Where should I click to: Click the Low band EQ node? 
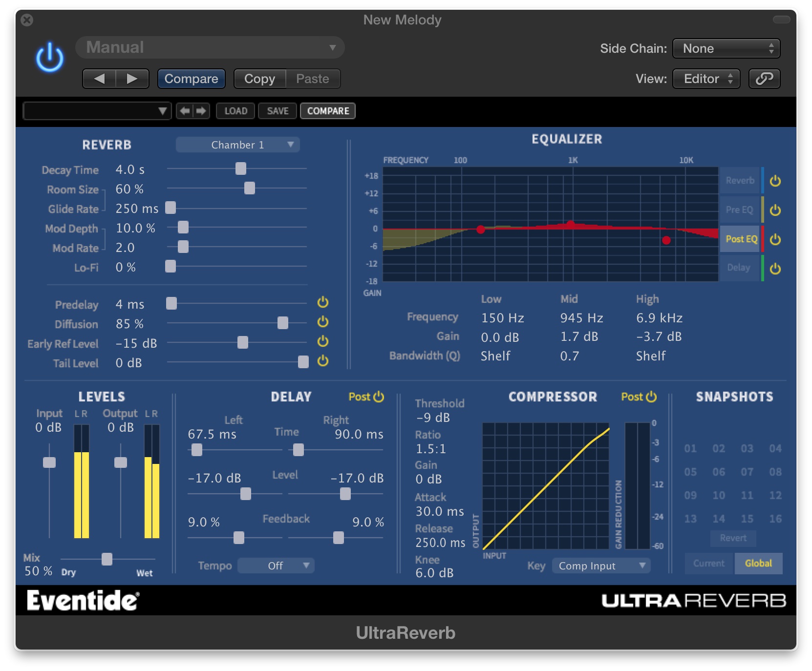pyautogui.click(x=481, y=230)
